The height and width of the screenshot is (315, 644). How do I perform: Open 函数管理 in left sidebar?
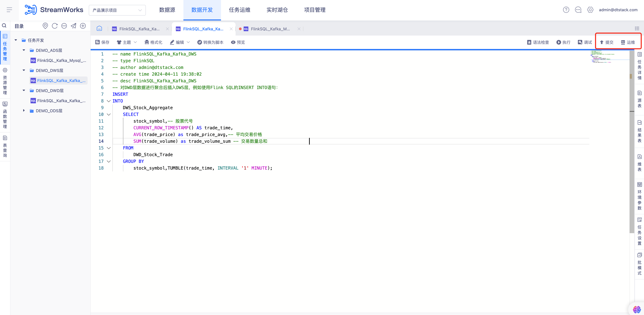(x=5, y=115)
